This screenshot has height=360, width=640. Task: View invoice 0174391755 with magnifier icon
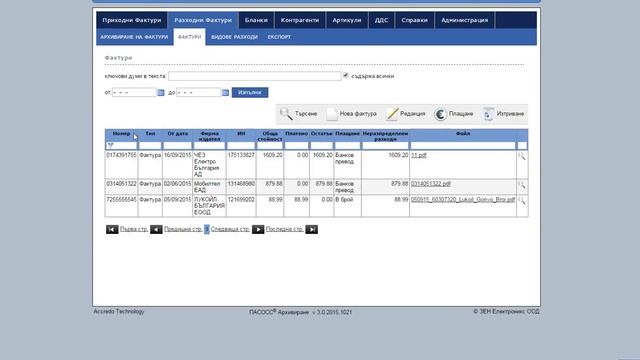tap(522, 156)
